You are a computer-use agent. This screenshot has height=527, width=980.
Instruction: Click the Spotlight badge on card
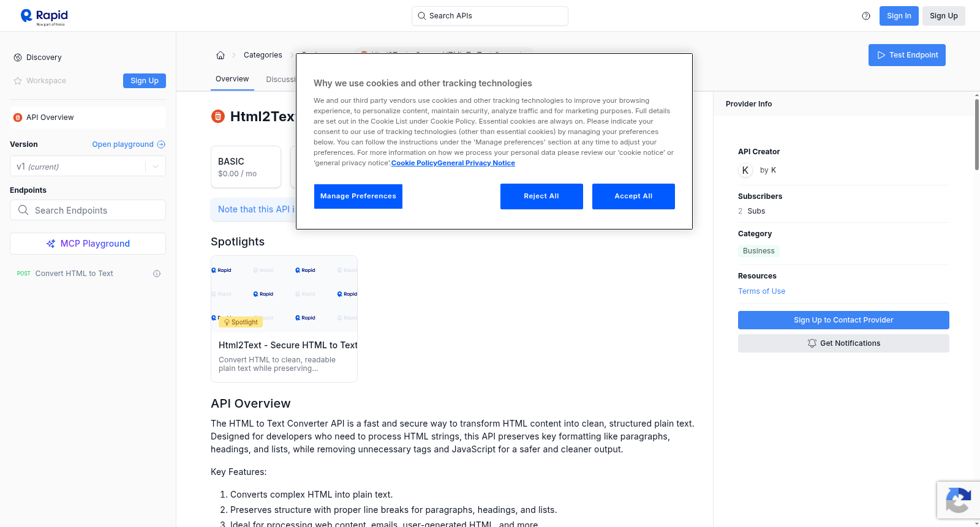click(x=241, y=322)
